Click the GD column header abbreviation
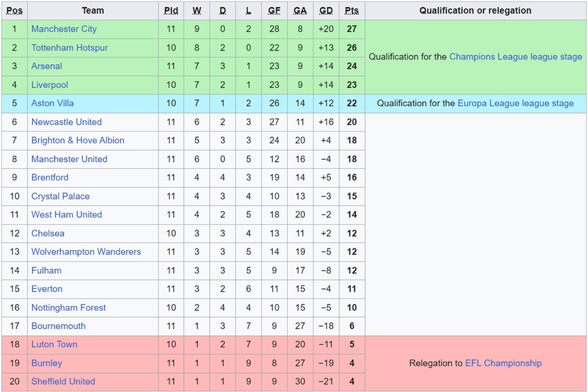588x392 pixels. tap(326, 10)
